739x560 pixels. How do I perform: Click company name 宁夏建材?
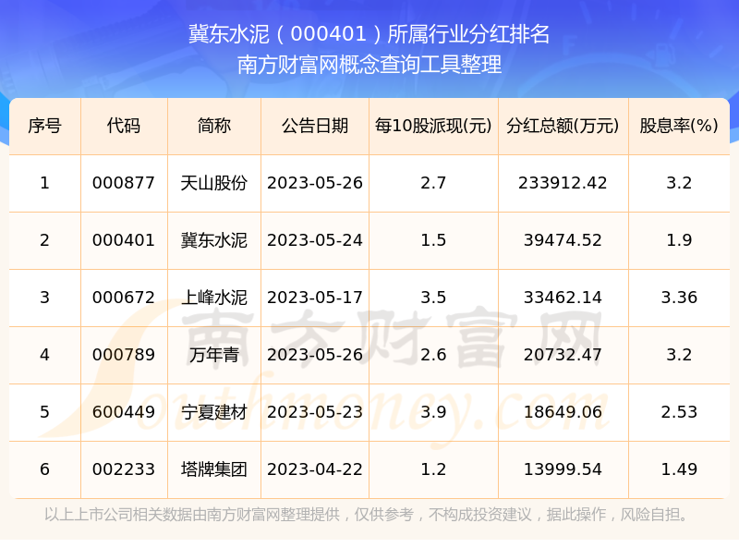coord(214,412)
